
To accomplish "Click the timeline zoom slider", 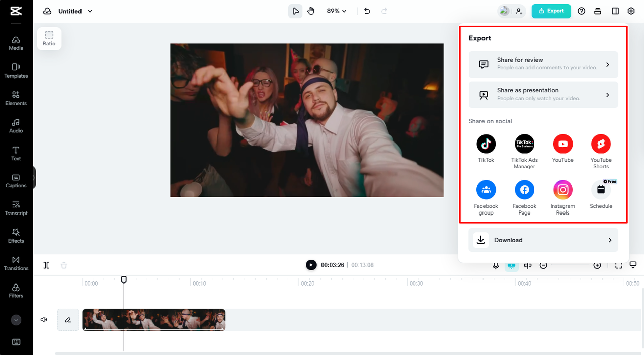I will click(x=570, y=265).
